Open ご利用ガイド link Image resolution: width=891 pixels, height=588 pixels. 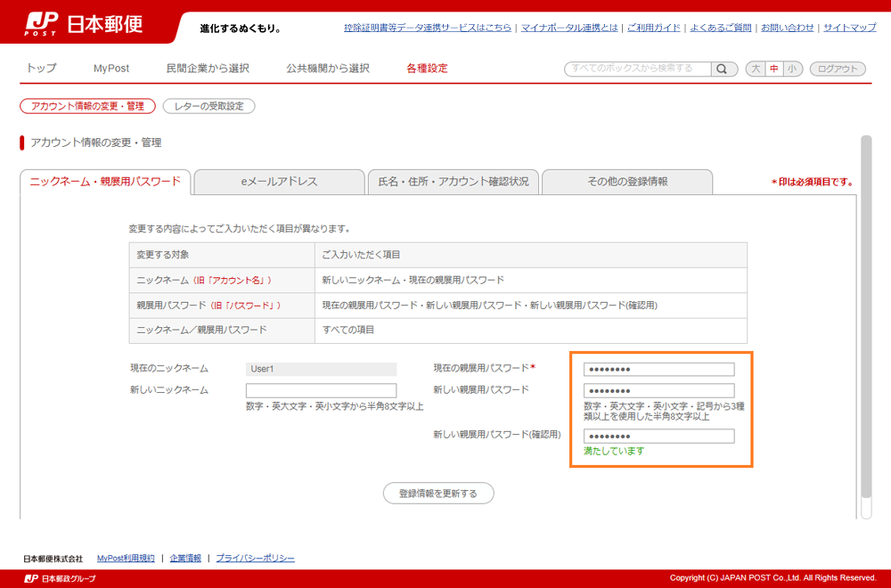point(653,28)
